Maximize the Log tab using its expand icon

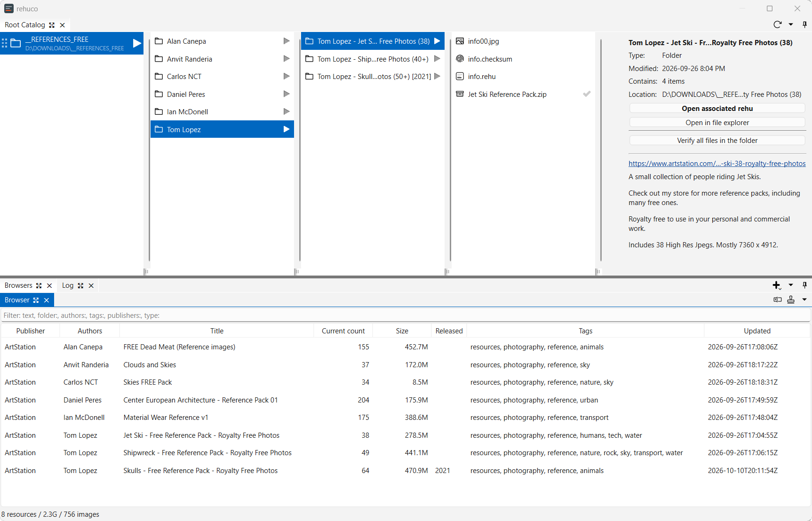pyautogui.click(x=80, y=285)
